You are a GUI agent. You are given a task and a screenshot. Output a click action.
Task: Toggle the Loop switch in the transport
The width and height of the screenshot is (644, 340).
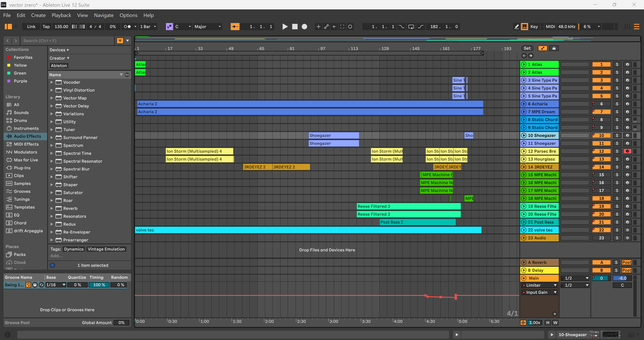411,27
